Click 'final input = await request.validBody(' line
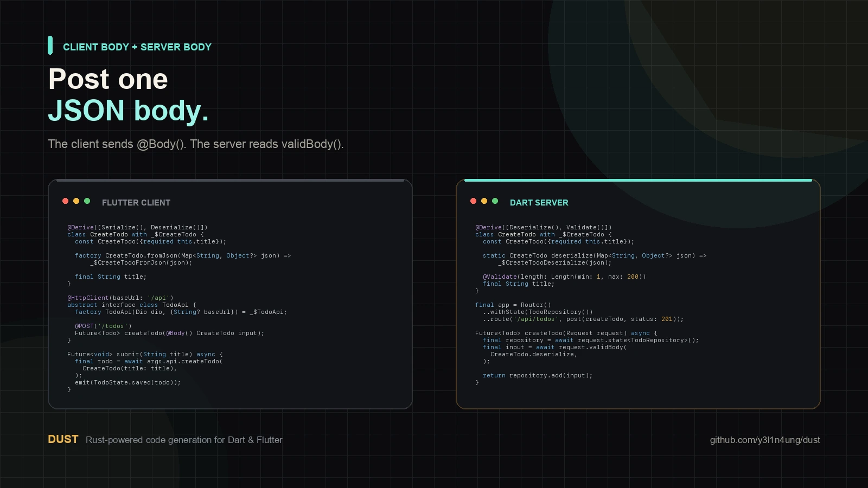Screen dimensions: 868x488 pyautogui.click(x=554, y=348)
